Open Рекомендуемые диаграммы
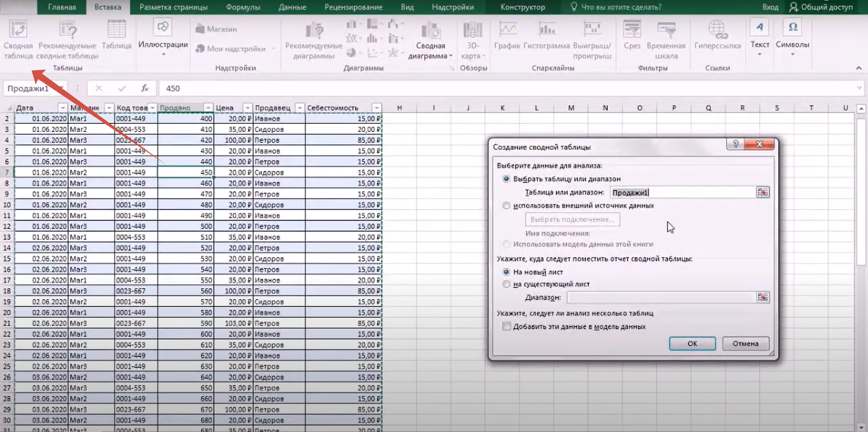 pyautogui.click(x=314, y=40)
